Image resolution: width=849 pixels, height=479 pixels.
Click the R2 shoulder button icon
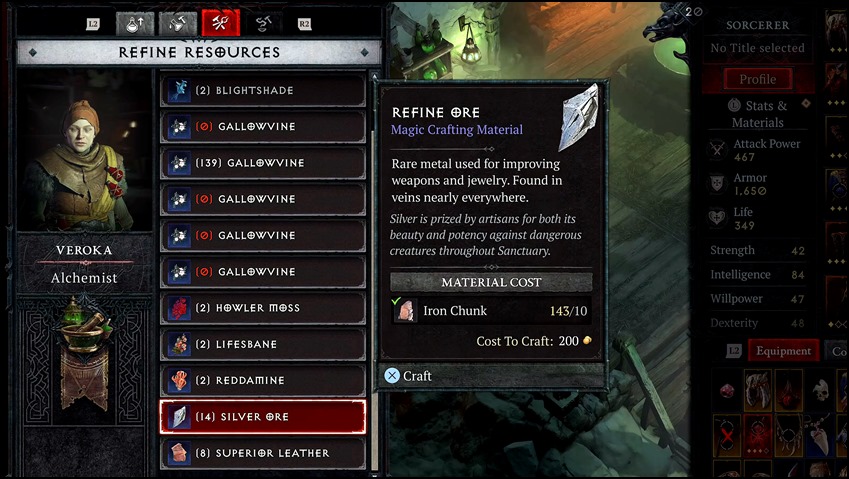[304, 24]
